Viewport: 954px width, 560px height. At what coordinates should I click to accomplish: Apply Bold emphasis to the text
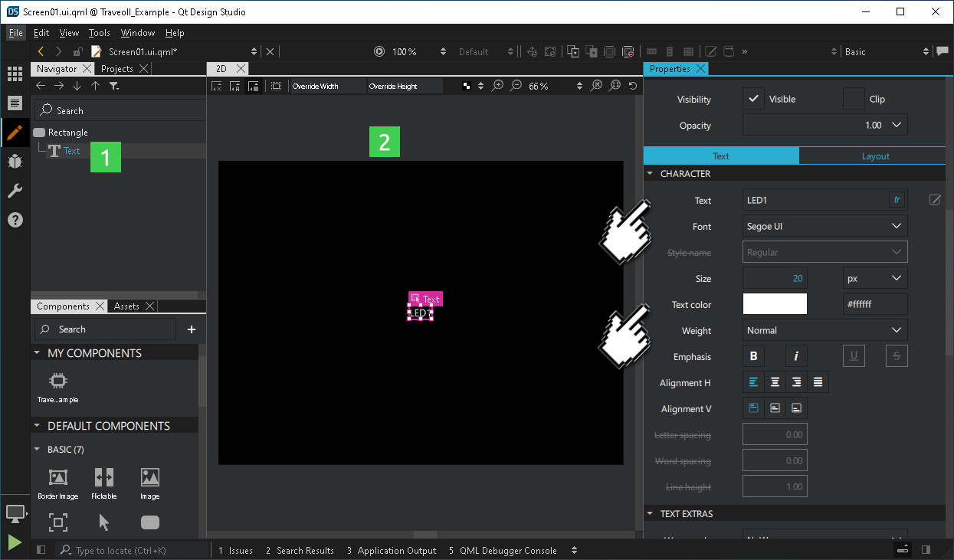point(753,355)
